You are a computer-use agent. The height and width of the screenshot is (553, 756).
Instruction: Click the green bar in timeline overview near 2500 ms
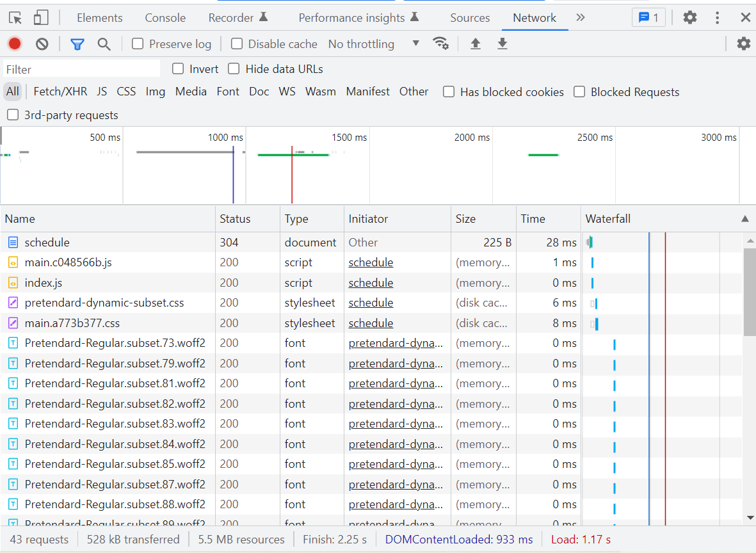543,155
